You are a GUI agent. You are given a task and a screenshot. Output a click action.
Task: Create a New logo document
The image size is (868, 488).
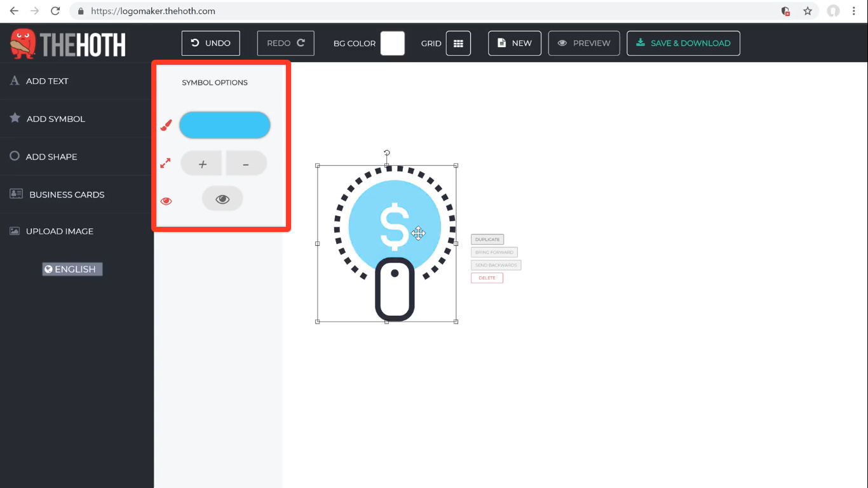click(x=515, y=43)
